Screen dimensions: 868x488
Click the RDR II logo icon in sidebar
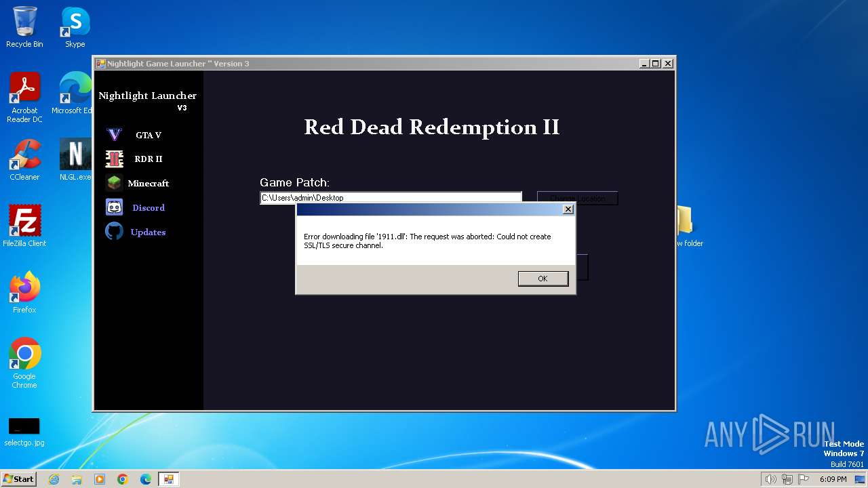click(x=115, y=159)
